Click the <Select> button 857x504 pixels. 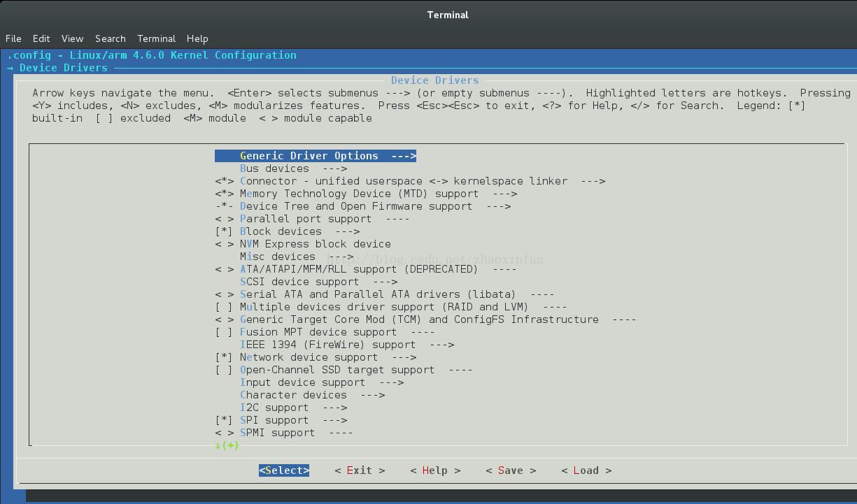(x=284, y=470)
